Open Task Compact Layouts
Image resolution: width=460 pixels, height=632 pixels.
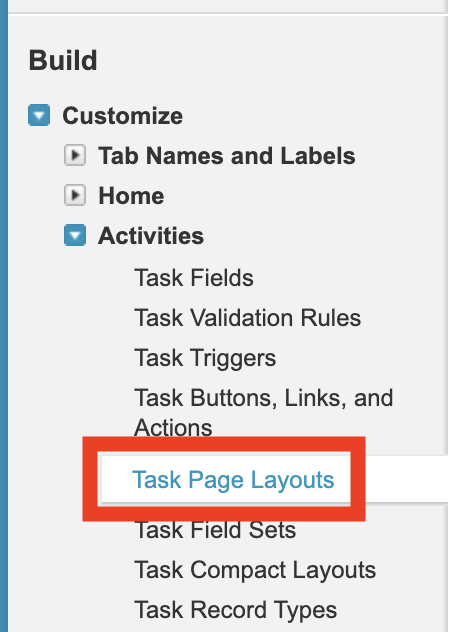[x=255, y=570]
